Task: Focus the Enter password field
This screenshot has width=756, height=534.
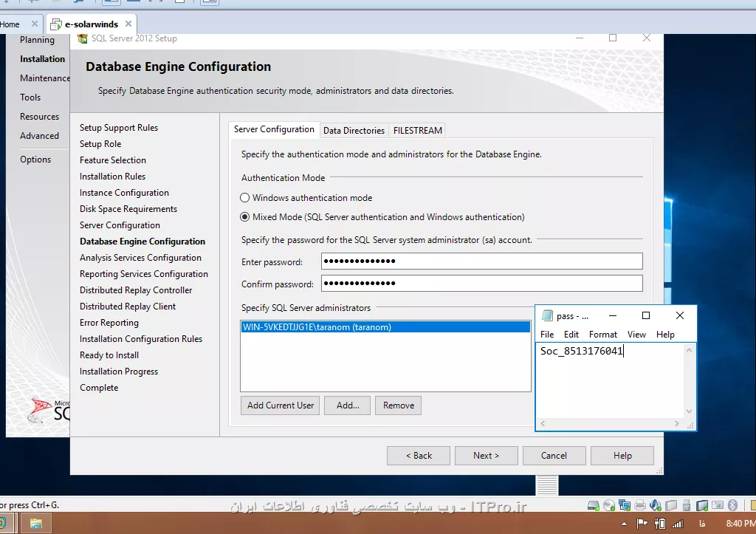Action: tap(482, 261)
